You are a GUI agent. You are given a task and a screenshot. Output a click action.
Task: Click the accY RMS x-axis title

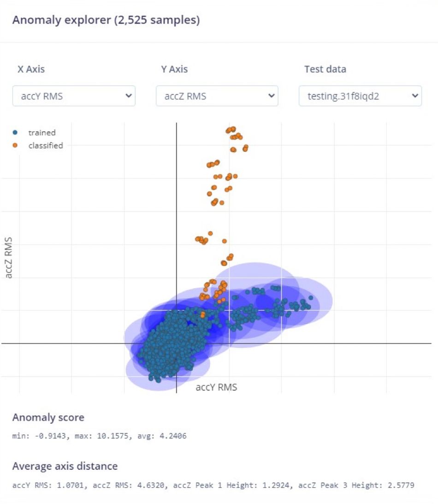point(216,387)
